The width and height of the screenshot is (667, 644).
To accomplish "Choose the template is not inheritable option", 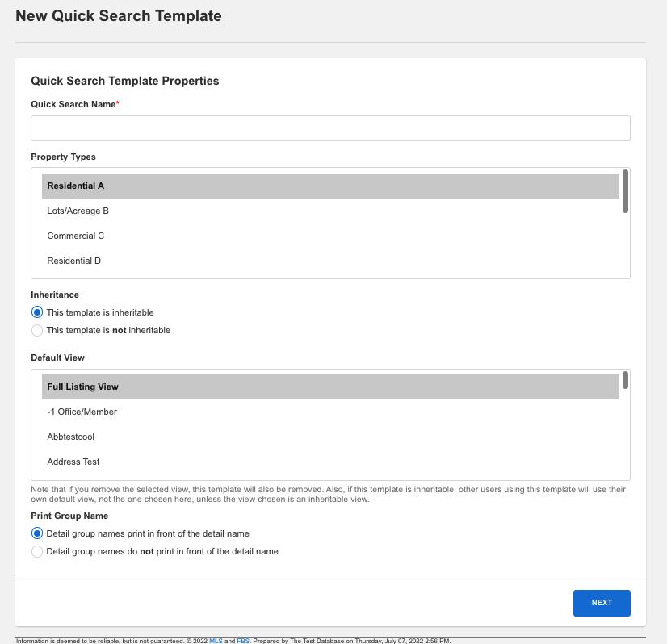I will (x=36, y=330).
